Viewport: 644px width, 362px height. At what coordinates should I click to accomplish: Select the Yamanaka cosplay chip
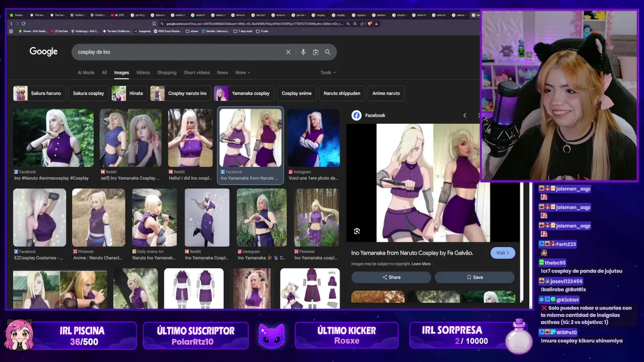tap(244, 93)
